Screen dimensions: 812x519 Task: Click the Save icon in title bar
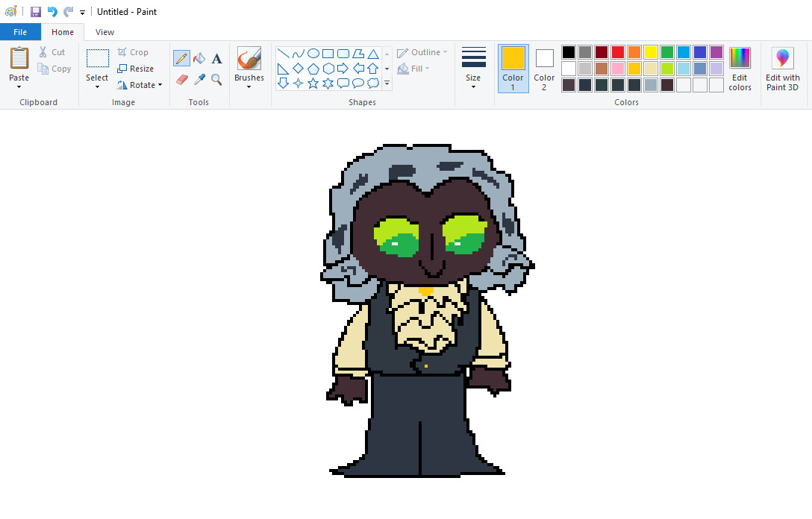click(36, 12)
